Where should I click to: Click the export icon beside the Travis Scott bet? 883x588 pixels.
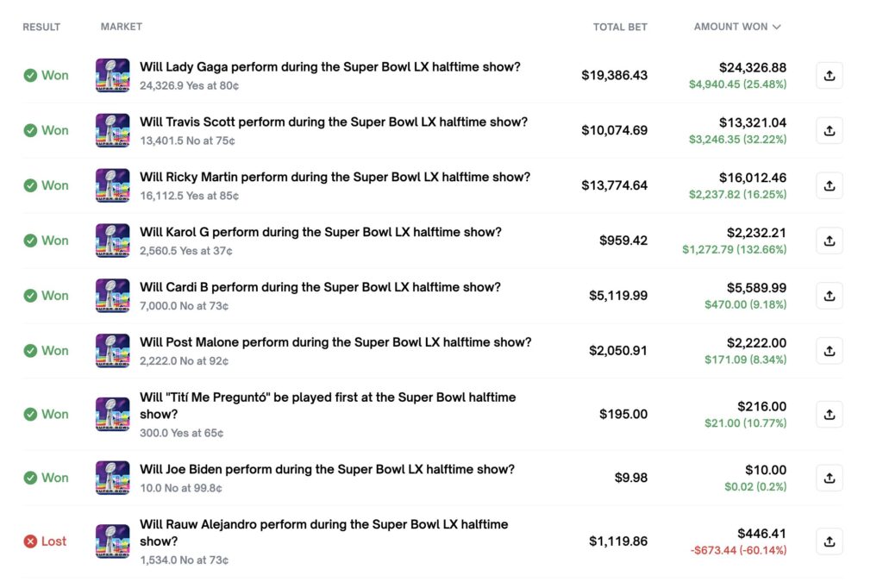829,130
